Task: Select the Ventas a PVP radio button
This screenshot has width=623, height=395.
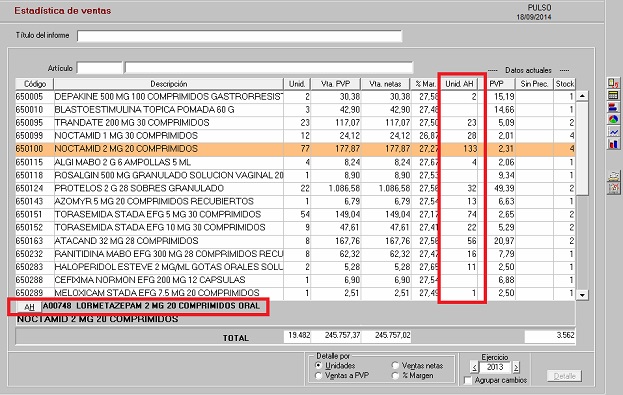Action: [318, 376]
